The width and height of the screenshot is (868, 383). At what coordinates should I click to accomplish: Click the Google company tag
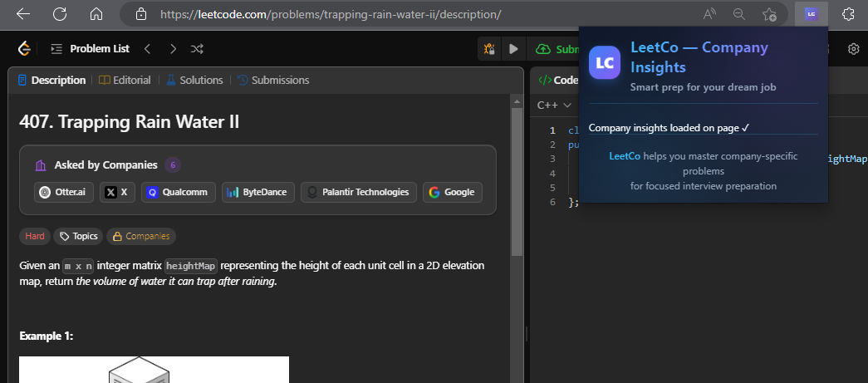pos(453,192)
